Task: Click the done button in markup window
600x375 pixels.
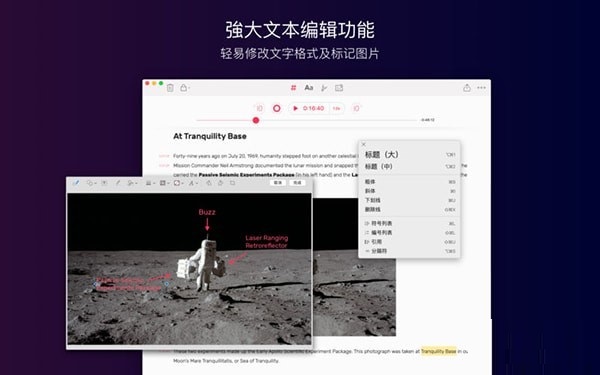Action: pos(297,183)
